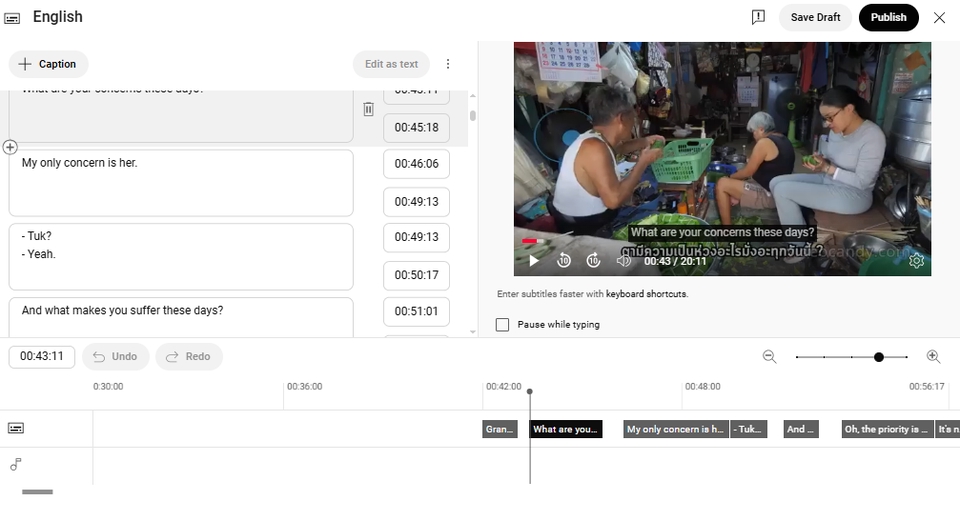Save the subtitles as a draft
960x521 pixels.
pyautogui.click(x=815, y=18)
